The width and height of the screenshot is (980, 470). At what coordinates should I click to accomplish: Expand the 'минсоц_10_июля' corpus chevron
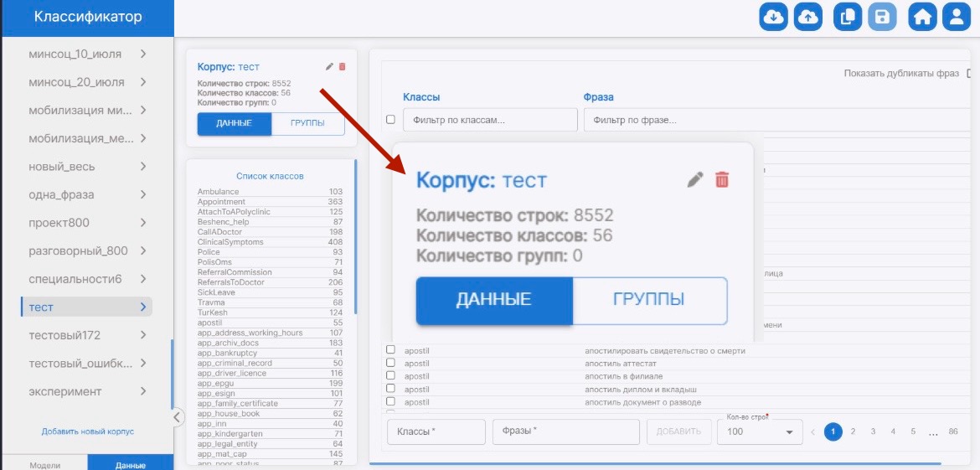pos(143,54)
